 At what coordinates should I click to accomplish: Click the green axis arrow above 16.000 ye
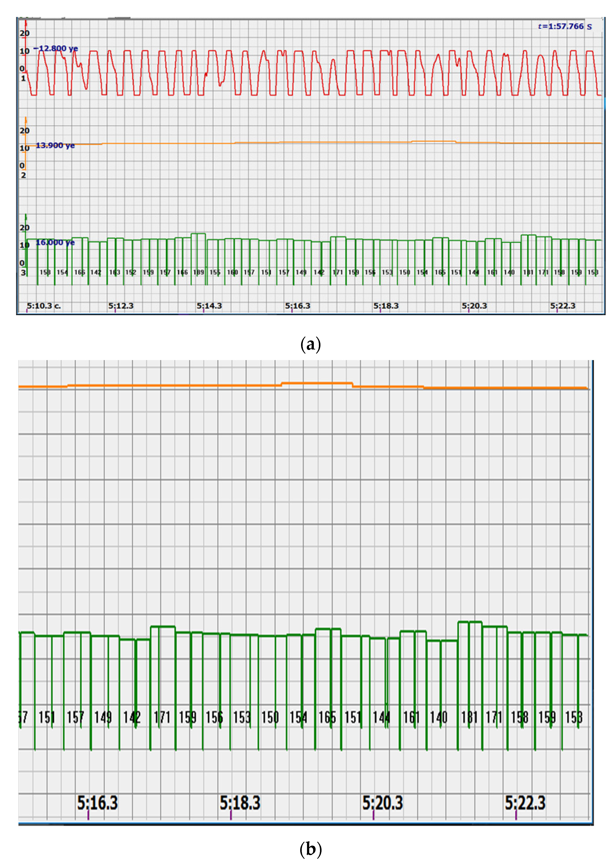26,216
